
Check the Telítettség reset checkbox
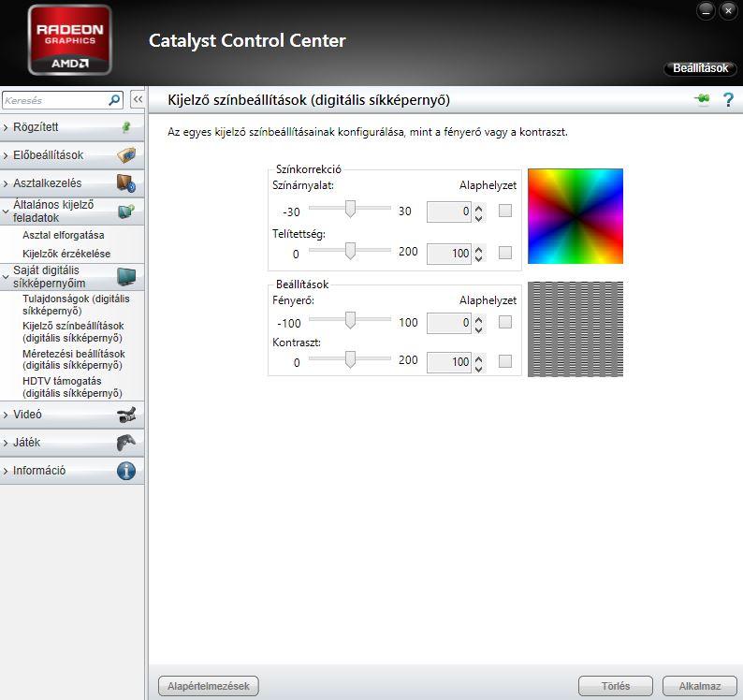(505, 253)
